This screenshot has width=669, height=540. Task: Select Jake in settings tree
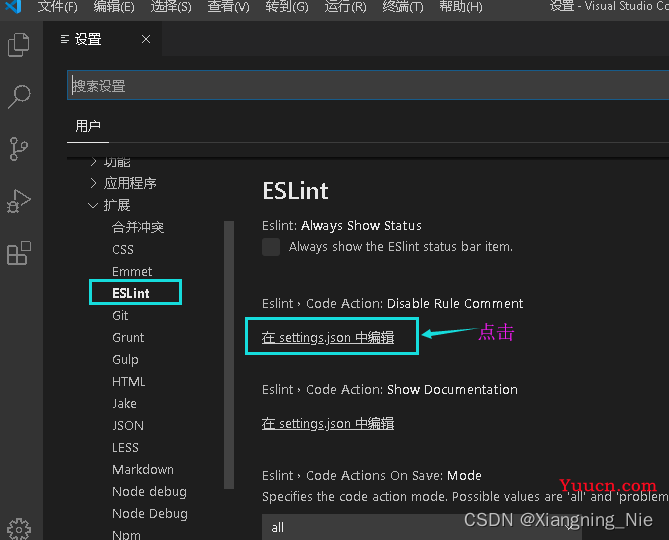[124, 404]
